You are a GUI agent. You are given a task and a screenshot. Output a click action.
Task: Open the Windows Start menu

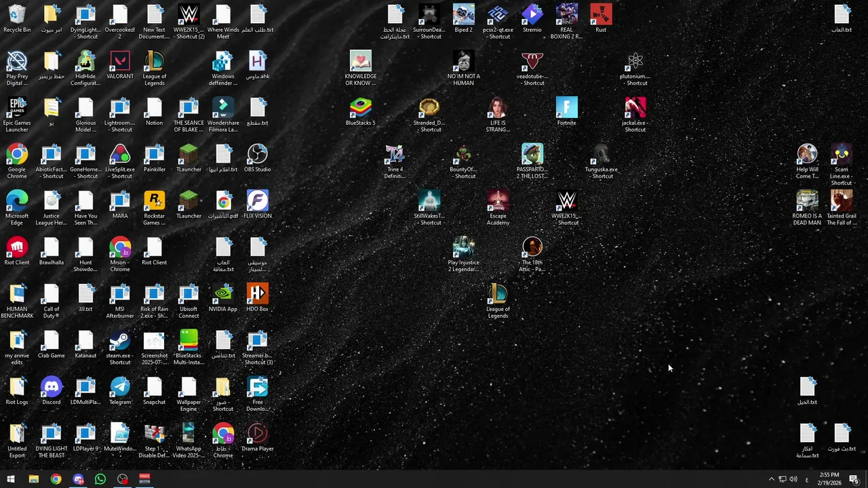11,479
